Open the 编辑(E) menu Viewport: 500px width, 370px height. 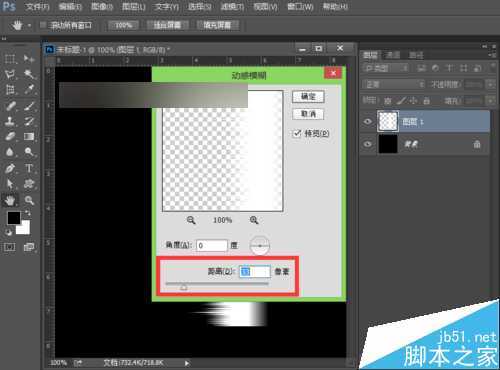coord(70,7)
